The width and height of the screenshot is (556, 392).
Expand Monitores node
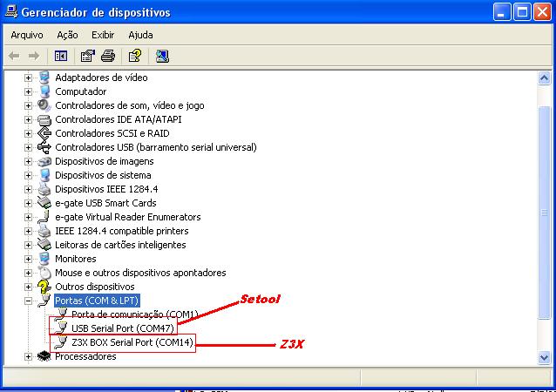point(28,259)
